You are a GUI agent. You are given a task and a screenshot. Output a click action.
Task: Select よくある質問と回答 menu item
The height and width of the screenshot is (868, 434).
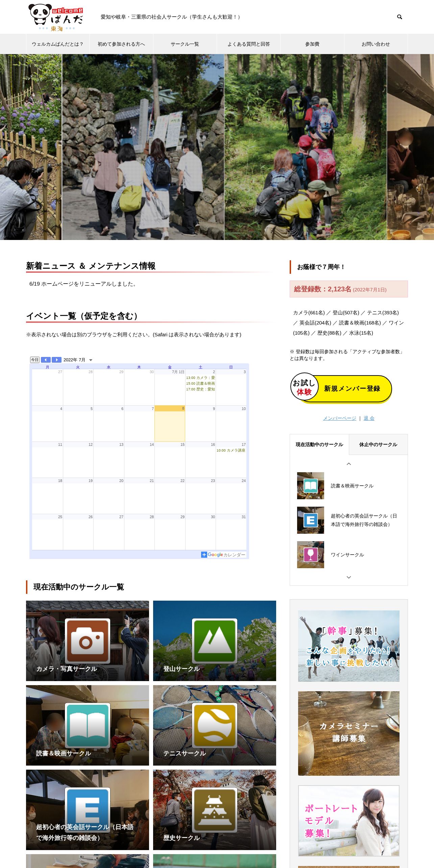(x=249, y=44)
